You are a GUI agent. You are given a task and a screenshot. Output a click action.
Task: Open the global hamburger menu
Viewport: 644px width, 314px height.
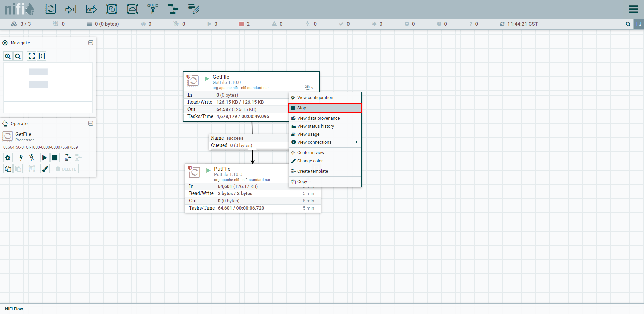[x=633, y=9]
